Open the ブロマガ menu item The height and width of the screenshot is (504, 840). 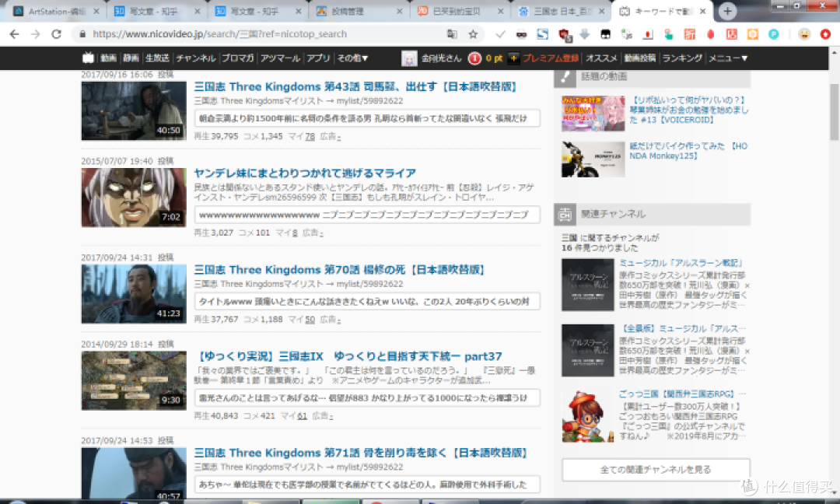(238, 58)
